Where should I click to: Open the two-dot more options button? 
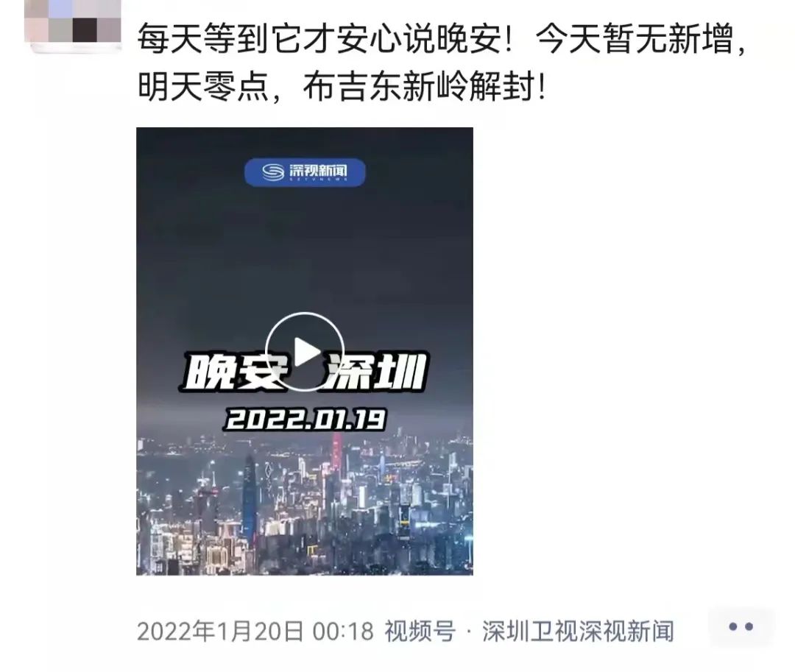741,627
